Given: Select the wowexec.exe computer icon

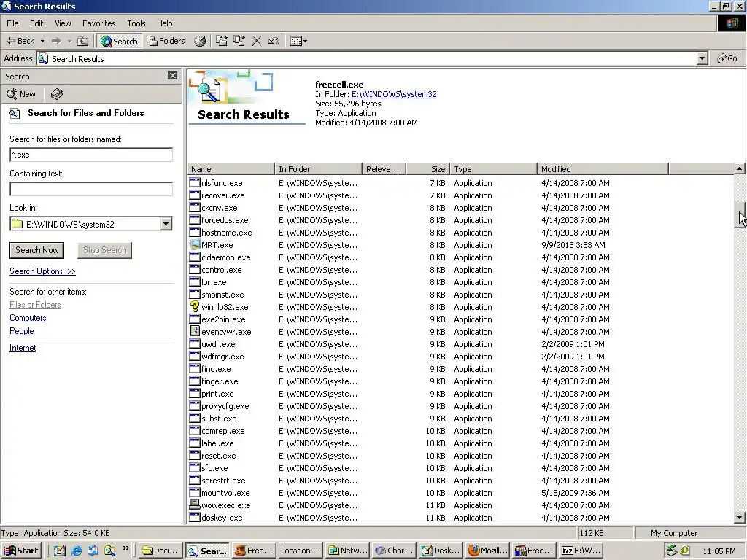Looking at the screenshot, I should [194, 505].
